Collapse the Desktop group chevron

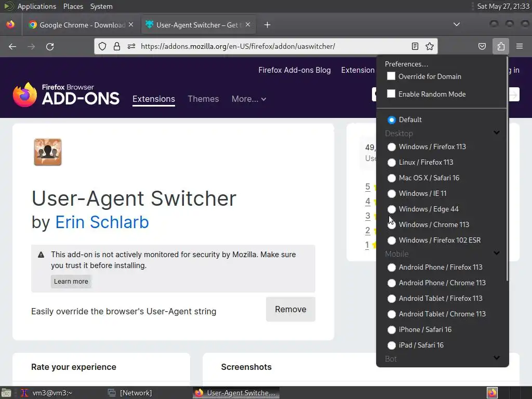(497, 132)
